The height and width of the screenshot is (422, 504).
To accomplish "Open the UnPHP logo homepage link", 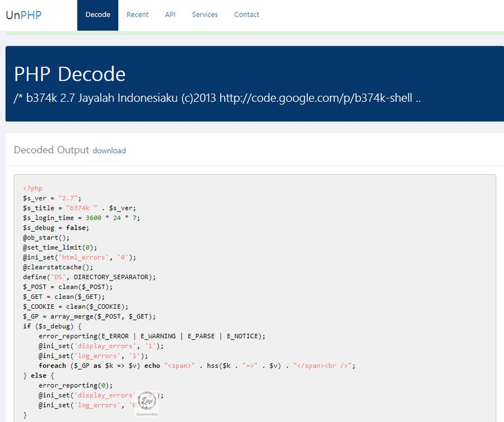I will [x=24, y=15].
